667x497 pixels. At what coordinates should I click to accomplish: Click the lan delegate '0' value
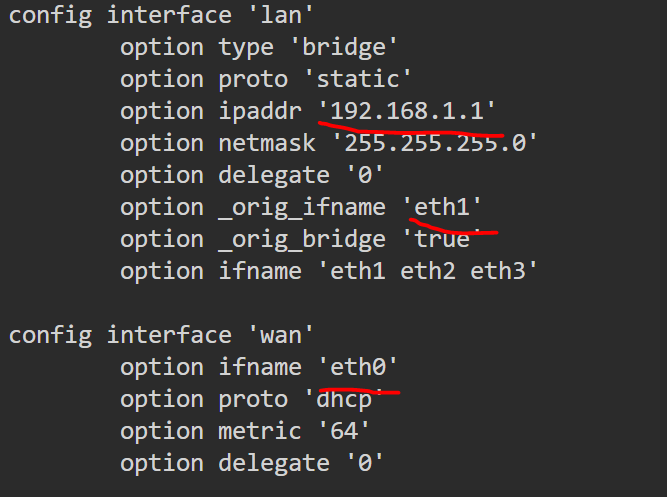point(365,175)
